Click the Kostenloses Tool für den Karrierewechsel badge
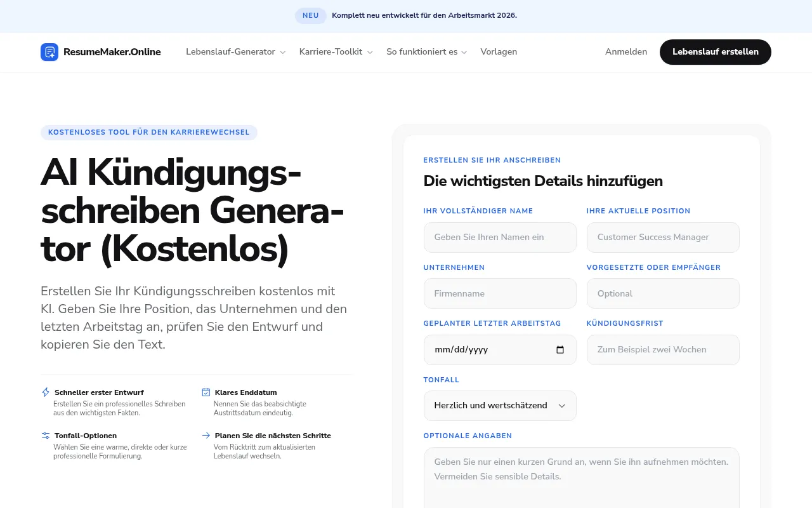The image size is (812, 508). pos(149,133)
